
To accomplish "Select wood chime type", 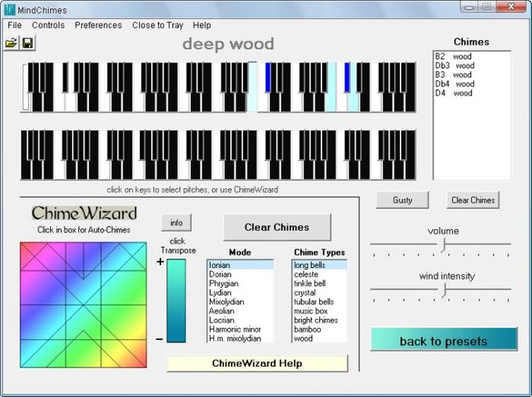I will [x=319, y=338].
